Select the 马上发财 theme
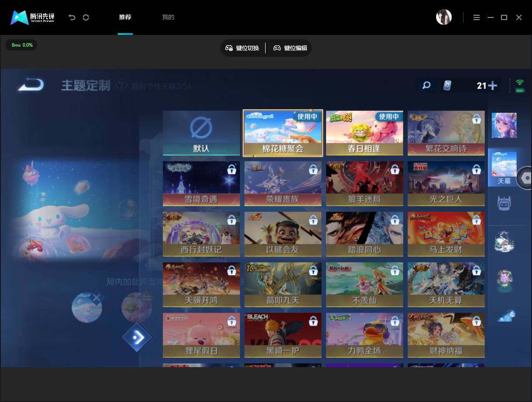 446,234
